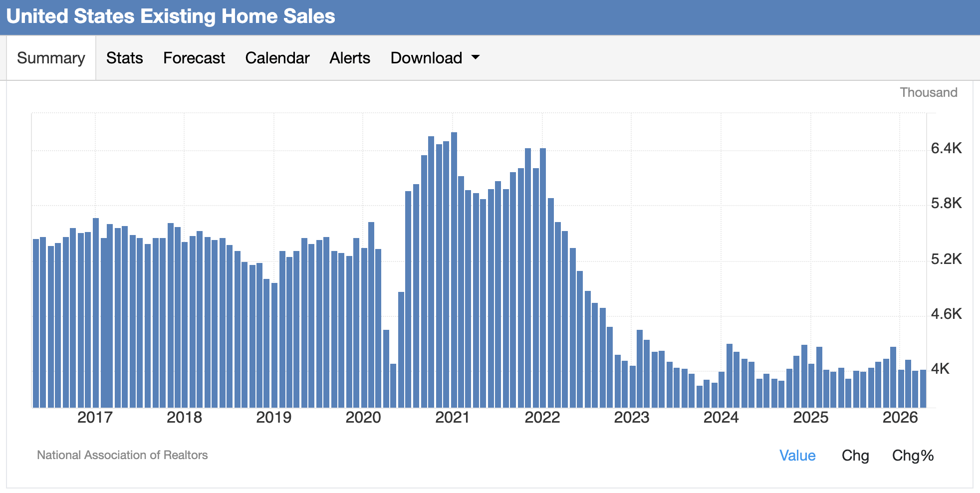Click the 2020 x-axis year label
This screenshot has height=493, width=980.
pyautogui.click(x=363, y=417)
